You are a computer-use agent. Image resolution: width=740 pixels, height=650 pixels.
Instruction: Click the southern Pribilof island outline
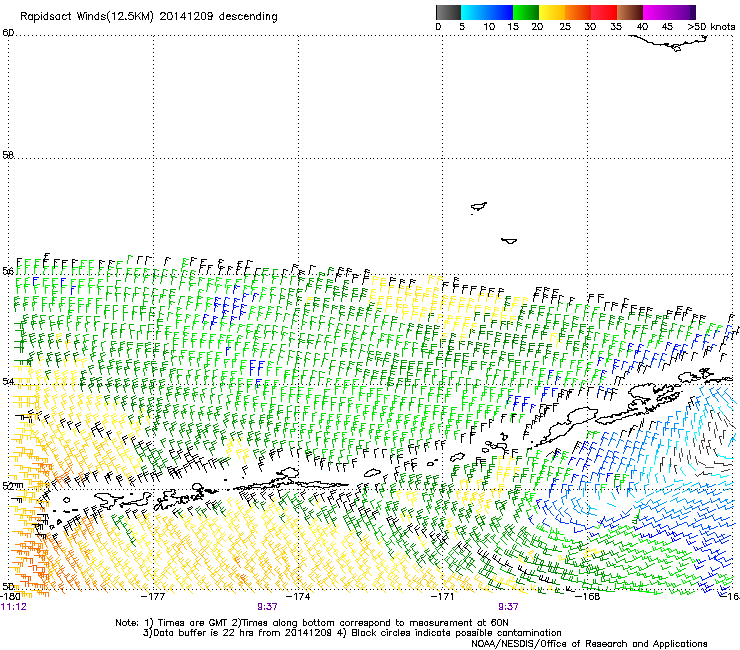(x=509, y=241)
